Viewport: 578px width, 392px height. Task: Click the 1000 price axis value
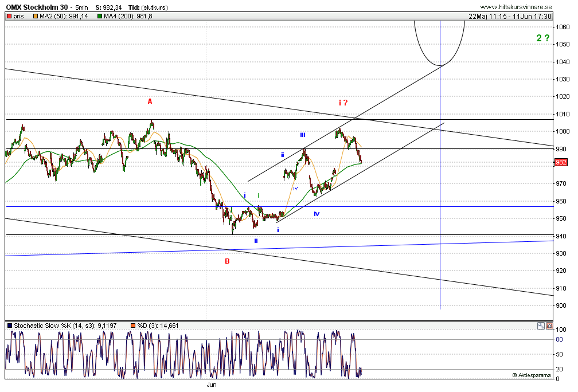click(563, 132)
